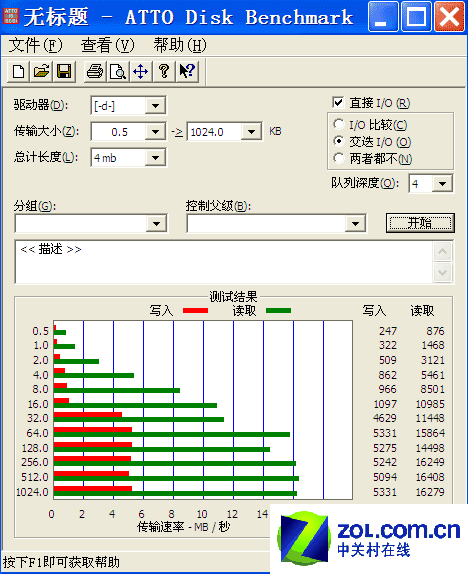
Task: Click the red 写入 legend swatch
Action: coord(195,310)
